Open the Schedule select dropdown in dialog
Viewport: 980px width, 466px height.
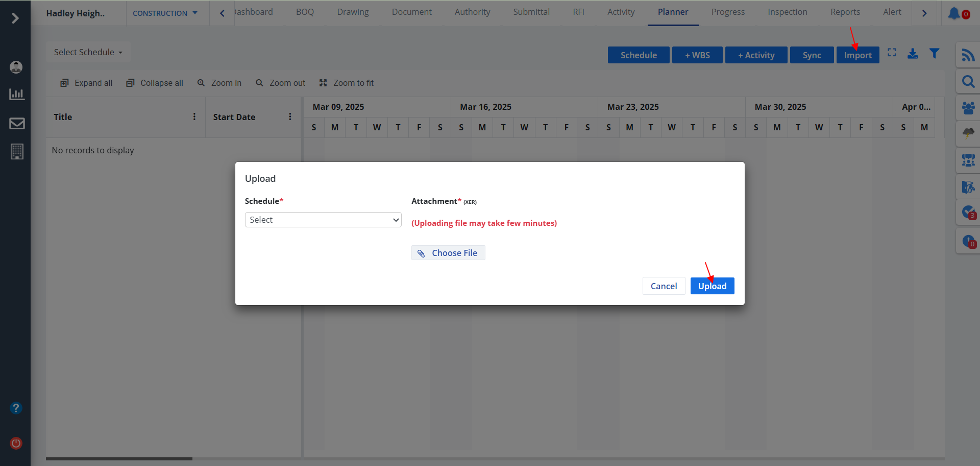323,220
